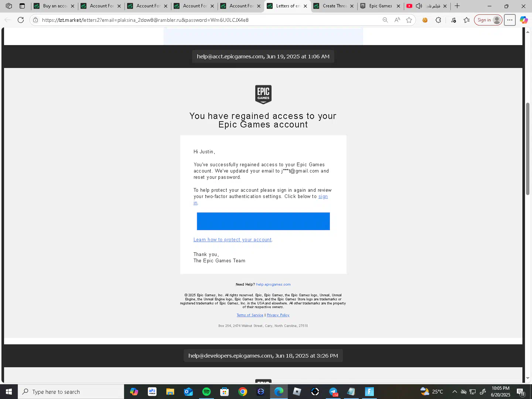532x399 pixels.
Task: Start Read aloud from address bar
Action: [x=397, y=20]
